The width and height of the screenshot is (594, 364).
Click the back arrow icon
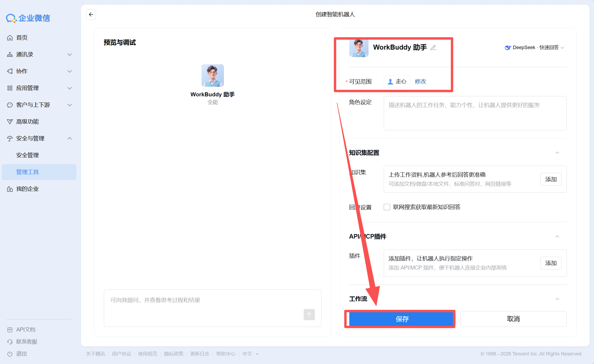[x=91, y=14]
